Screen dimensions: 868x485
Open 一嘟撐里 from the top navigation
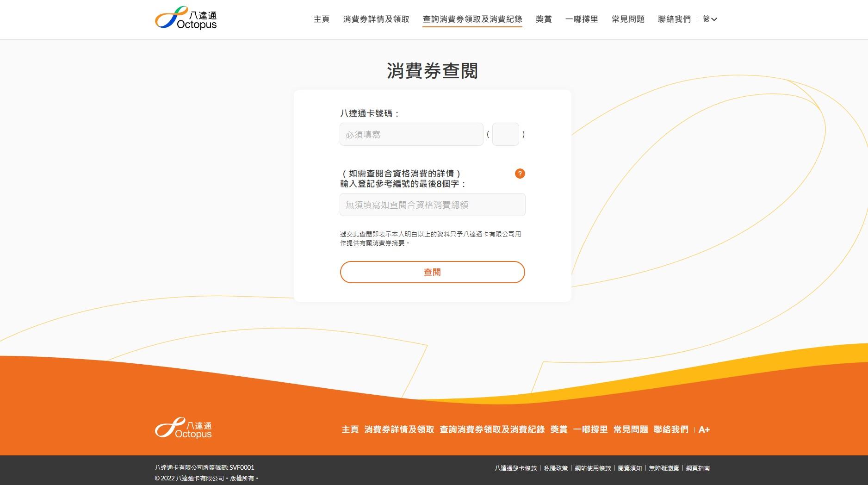pyautogui.click(x=582, y=19)
